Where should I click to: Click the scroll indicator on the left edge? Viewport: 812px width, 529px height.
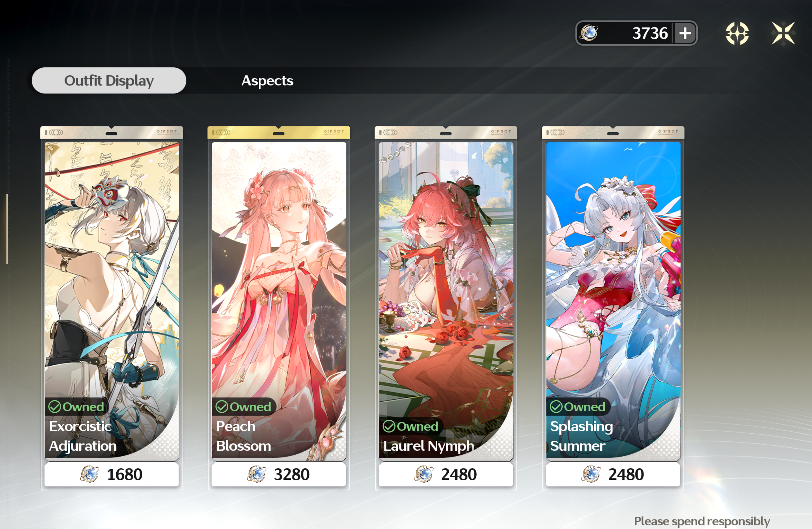[7, 229]
